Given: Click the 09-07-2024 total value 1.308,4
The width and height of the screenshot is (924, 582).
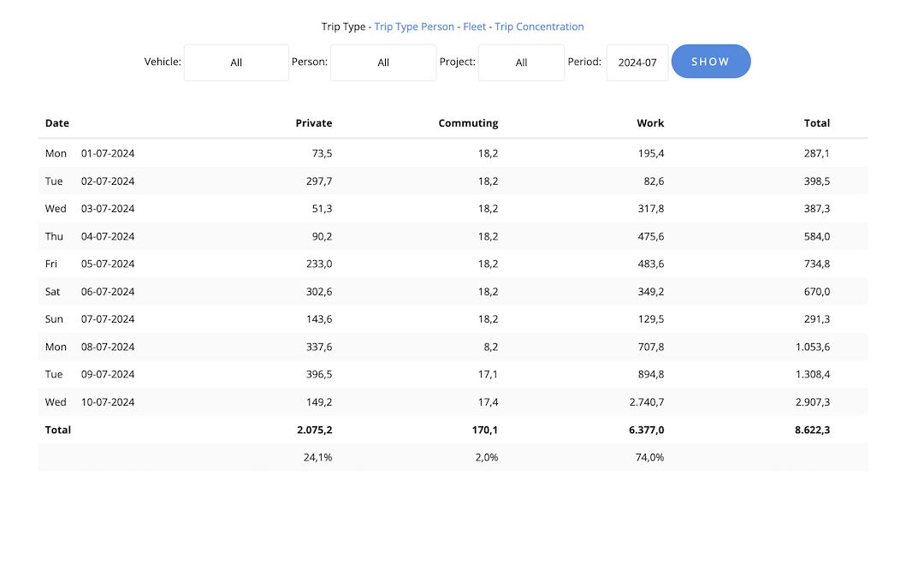Looking at the screenshot, I should click(x=812, y=375).
